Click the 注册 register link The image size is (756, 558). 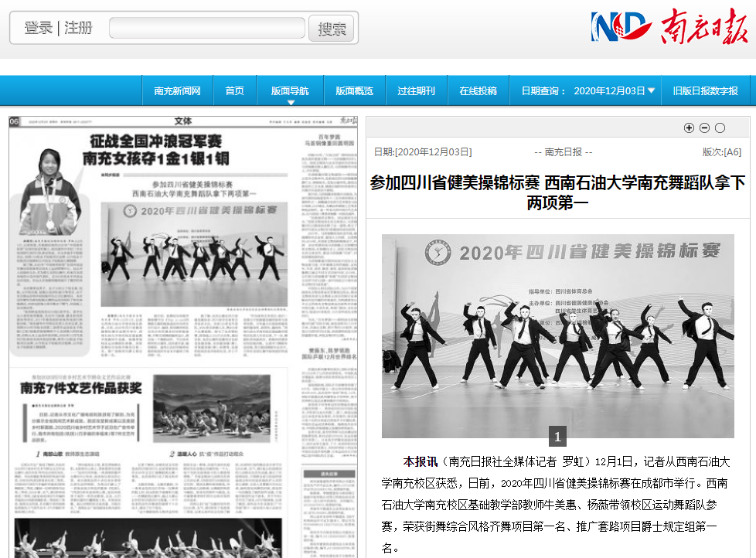(78, 28)
